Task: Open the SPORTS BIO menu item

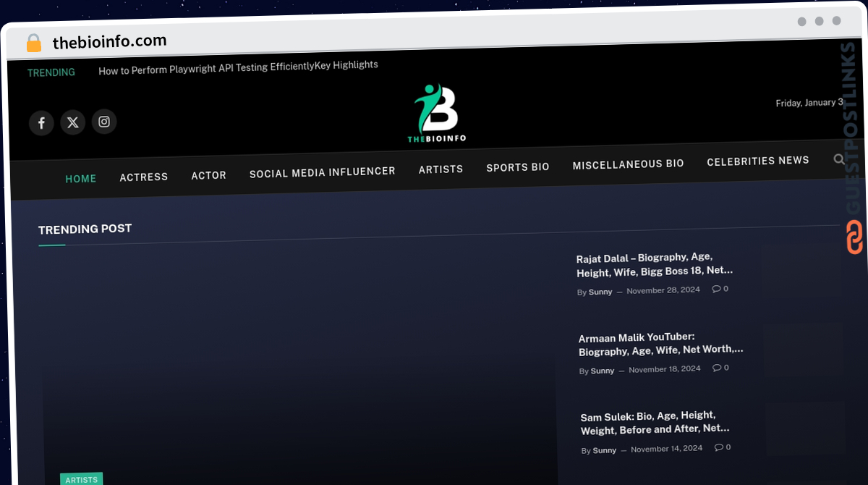Action: [x=518, y=167]
